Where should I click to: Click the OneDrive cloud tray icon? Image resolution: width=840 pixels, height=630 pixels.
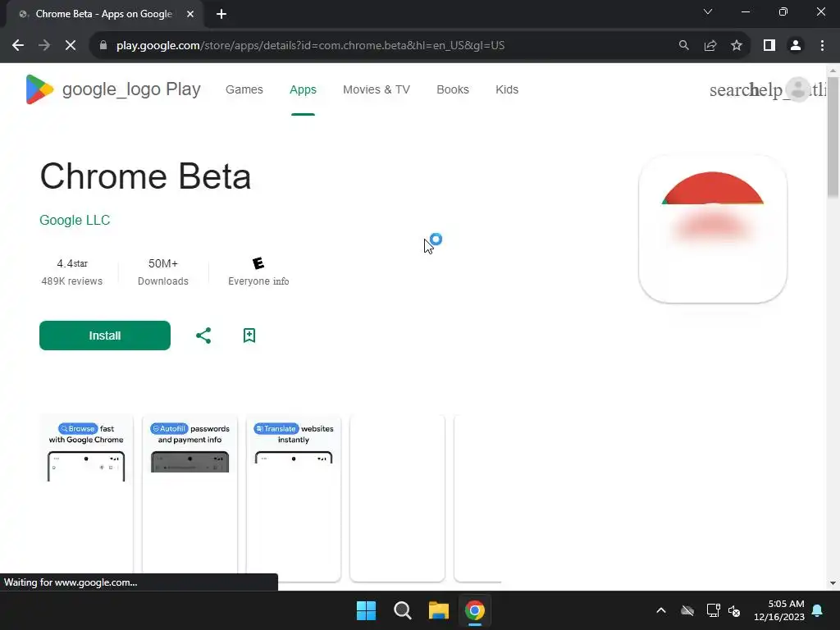coord(687,610)
